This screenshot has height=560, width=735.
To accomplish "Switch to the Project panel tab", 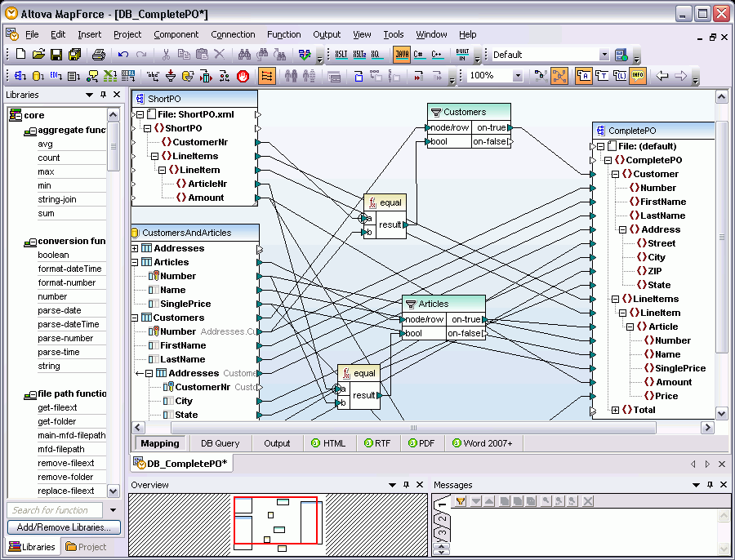I will [x=86, y=547].
